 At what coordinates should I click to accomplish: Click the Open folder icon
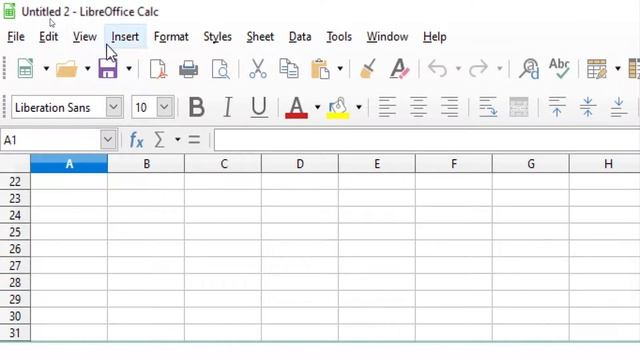pyautogui.click(x=67, y=69)
